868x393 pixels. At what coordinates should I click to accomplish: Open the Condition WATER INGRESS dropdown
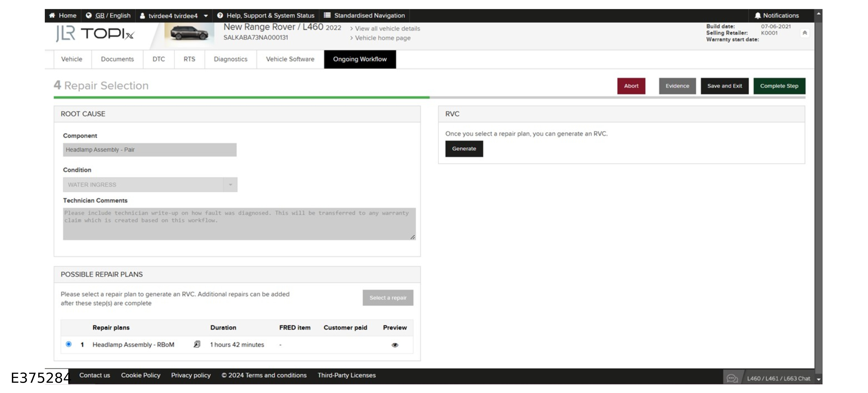click(150, 184)
